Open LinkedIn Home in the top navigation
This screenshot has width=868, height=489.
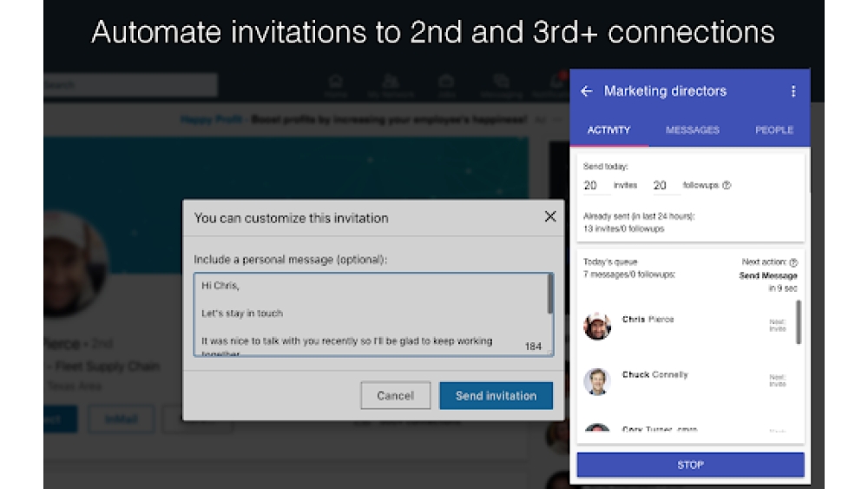[x=335, y=85]
